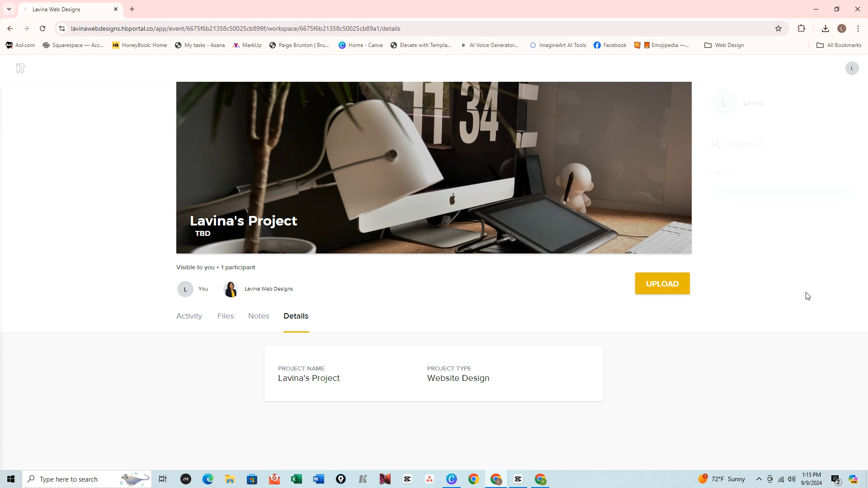868x488 pixels.
Task: Open the notifications center icon
Action: tap(835, 479)
